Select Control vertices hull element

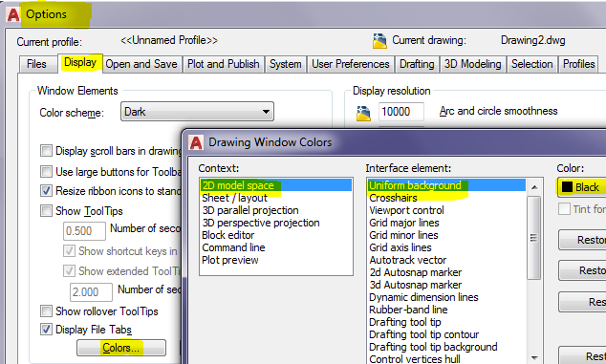pyautogui.click(x=446, y=359)
